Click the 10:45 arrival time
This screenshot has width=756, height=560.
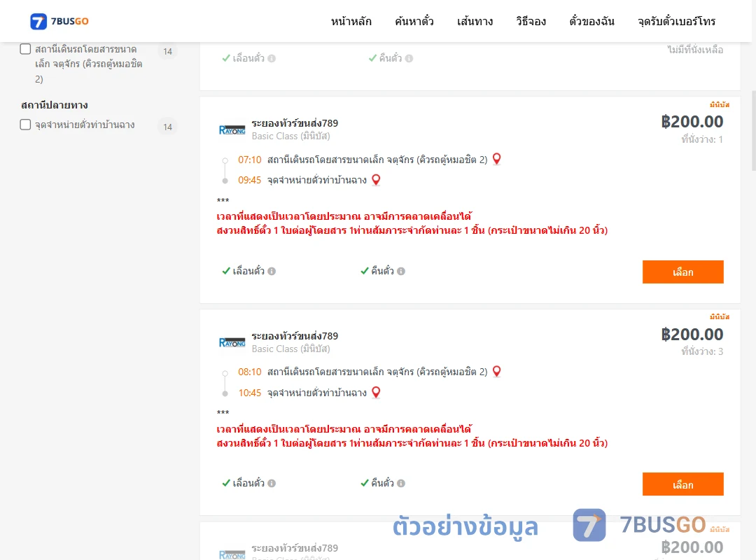[249, 393]
